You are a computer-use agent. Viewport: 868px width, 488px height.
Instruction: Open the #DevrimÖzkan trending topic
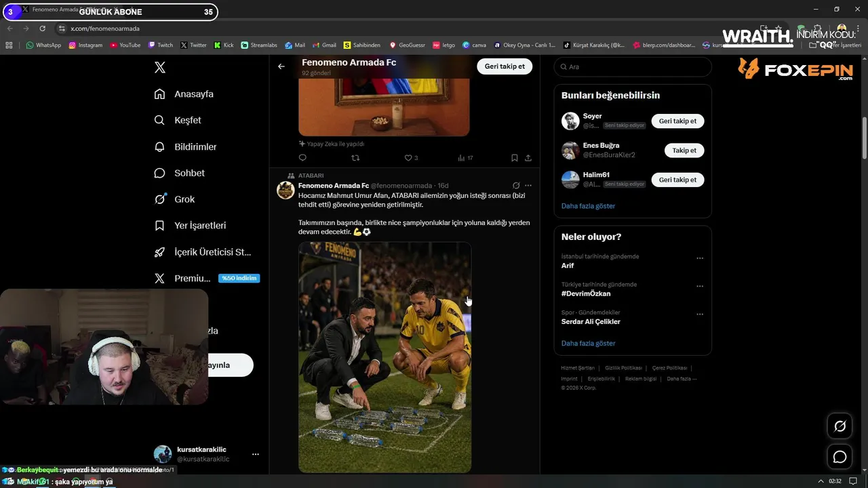[586, 293]
